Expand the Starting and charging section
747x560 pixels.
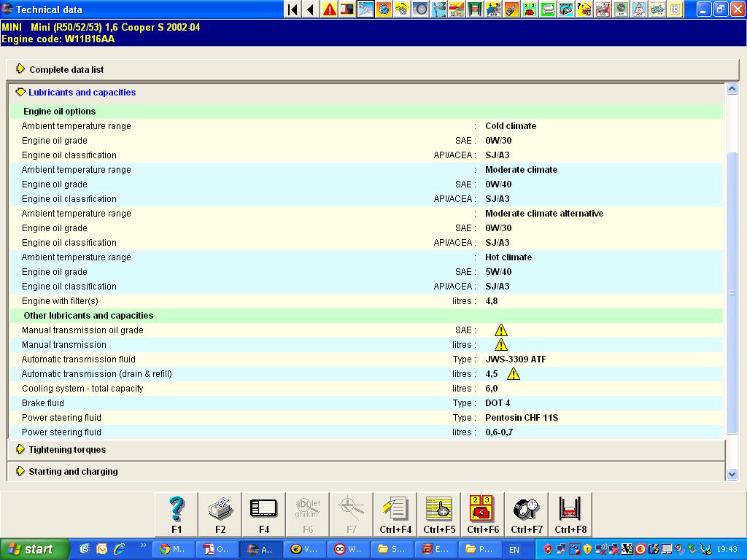pos(73,472)
